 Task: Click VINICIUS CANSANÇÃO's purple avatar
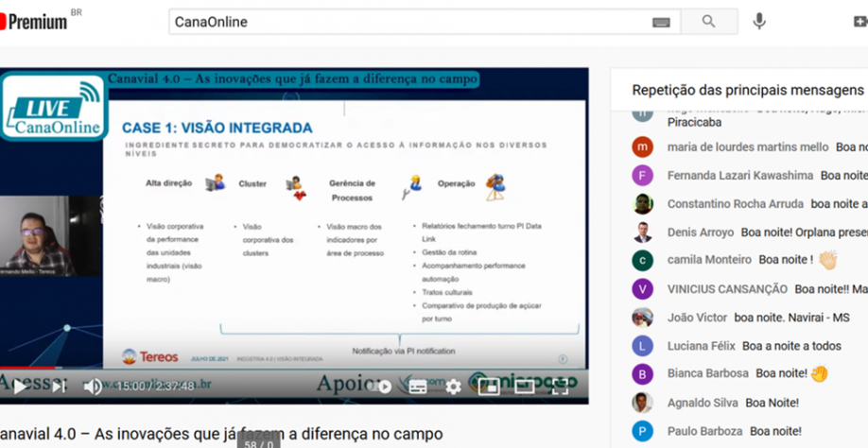click(x=643, y=288)
